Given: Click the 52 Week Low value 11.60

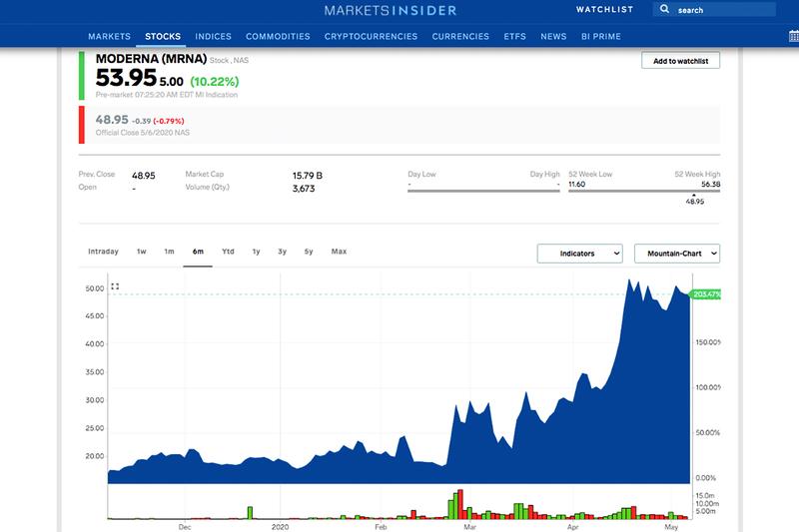Looking at the screenshot, I should [577, 185].
